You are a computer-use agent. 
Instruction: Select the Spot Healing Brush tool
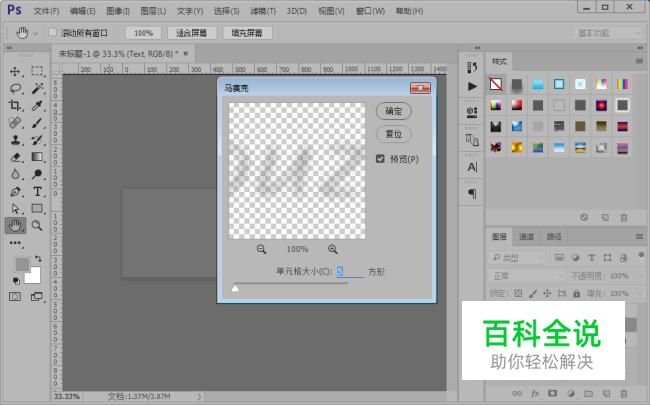(15, 123)
